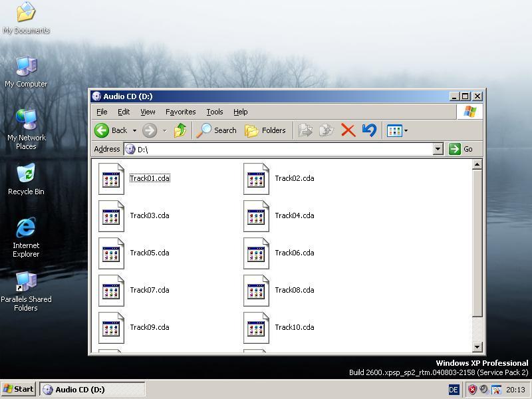Expand the Address bar dropdown
This screenshot has height=399, width=532.
438,150
